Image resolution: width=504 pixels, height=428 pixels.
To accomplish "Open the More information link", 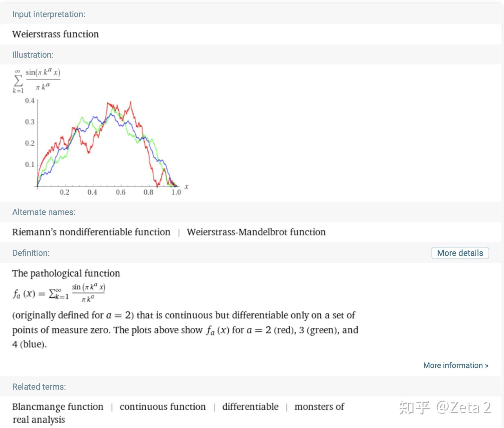I will (455, 365).
